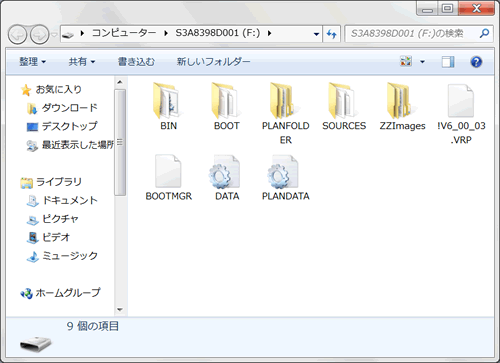The image size is (500, 363).
Task: Click the sidebar scroll up arrow
Action: point(120,82)
